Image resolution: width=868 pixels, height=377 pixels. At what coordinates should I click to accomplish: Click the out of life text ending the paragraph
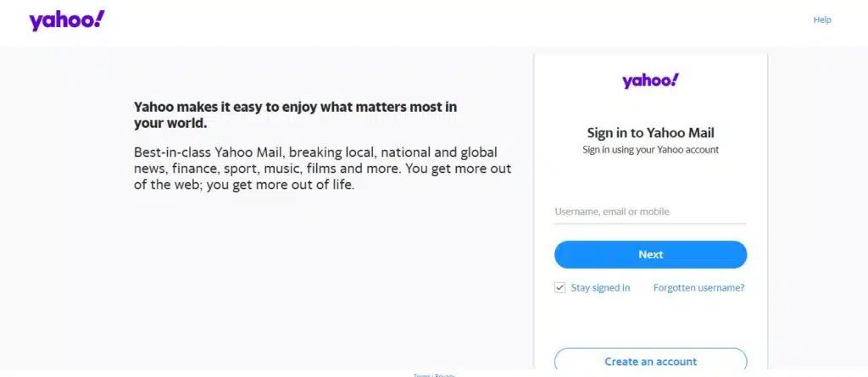325,185
